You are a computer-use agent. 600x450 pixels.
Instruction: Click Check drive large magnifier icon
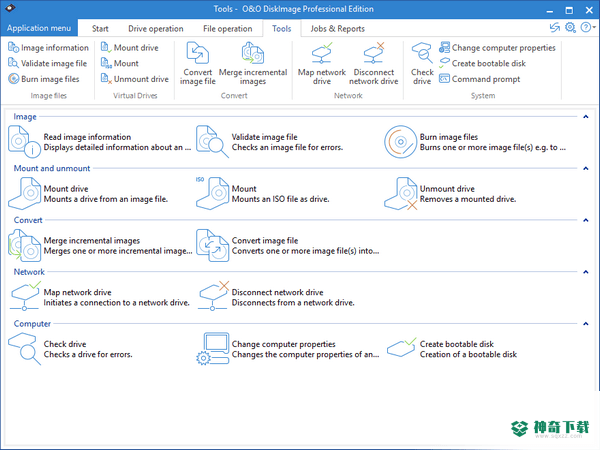click(24, 349)
